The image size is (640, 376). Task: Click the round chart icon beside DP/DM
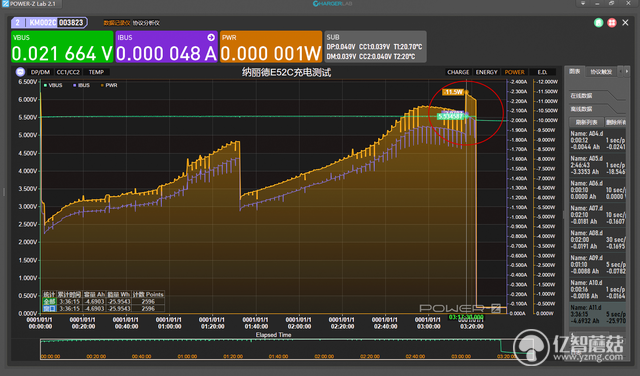20,72
